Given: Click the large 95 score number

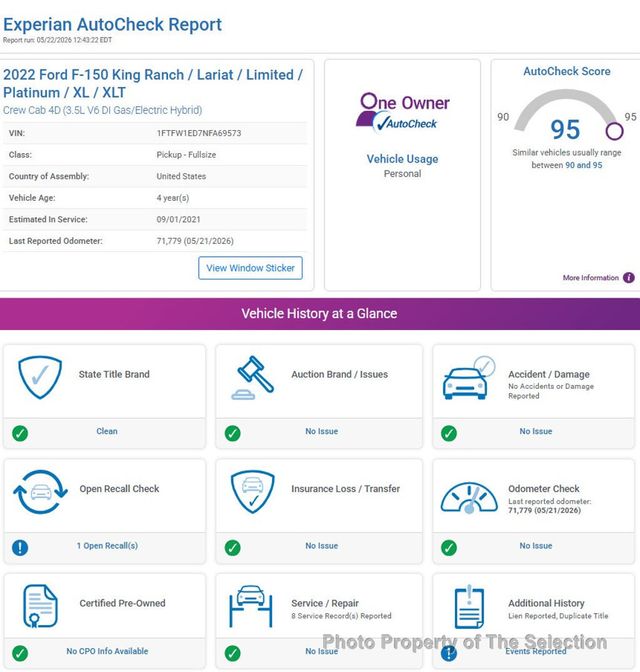Looking at the screenshot, I should [565, 129].
